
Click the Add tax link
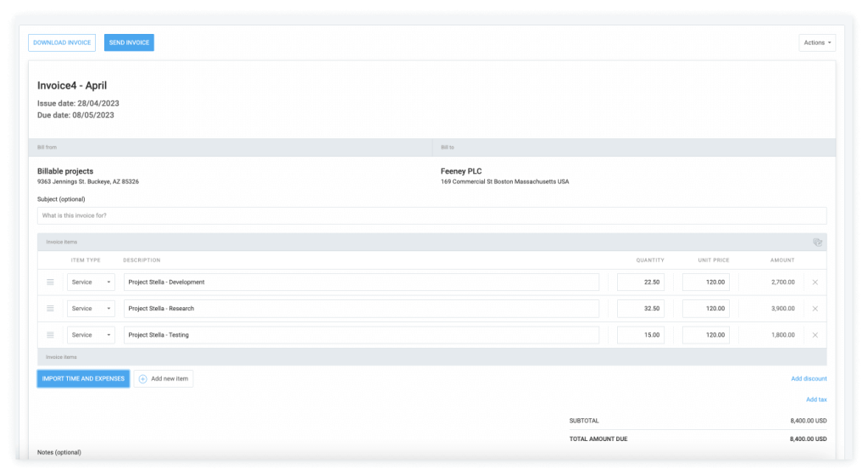[816, 400]
